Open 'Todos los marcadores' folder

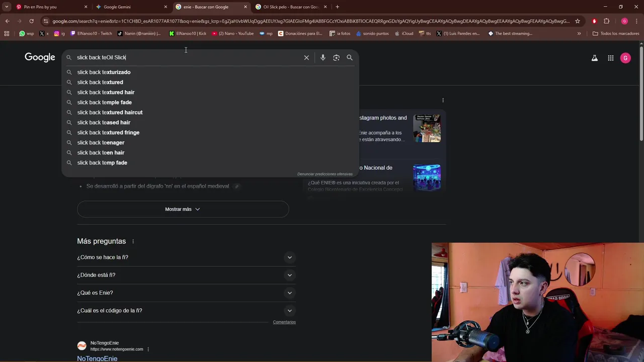tap(616, 34)
